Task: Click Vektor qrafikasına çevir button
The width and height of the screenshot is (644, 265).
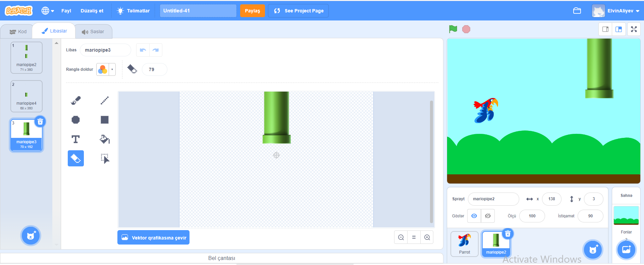Action: pyautogui.click(x=154, y=237)
